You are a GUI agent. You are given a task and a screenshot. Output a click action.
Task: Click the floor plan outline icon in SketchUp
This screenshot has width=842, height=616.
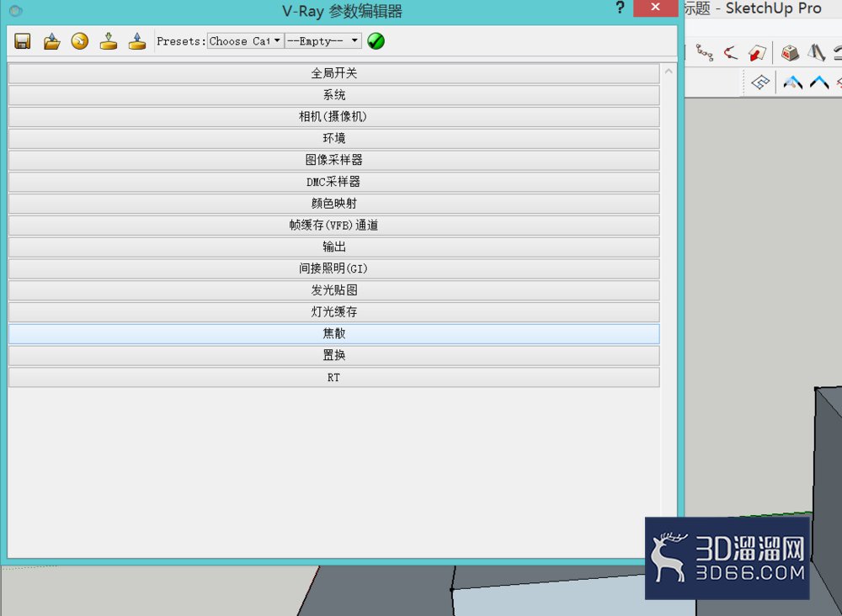[760, 82]
